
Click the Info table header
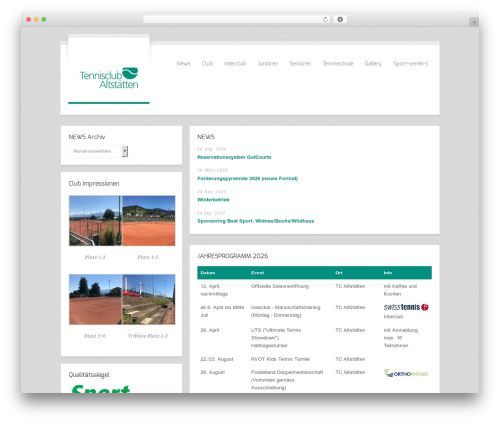point(388,273)
